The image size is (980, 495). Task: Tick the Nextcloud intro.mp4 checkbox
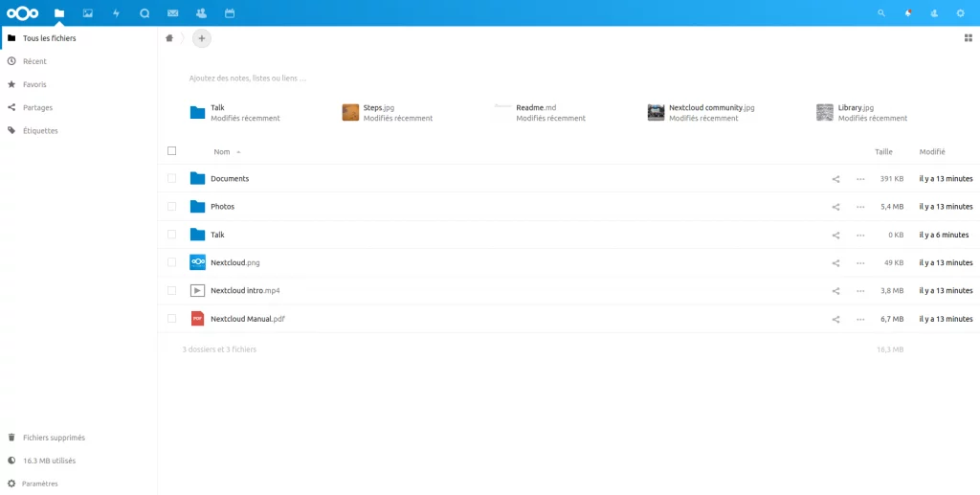point(172,291)
